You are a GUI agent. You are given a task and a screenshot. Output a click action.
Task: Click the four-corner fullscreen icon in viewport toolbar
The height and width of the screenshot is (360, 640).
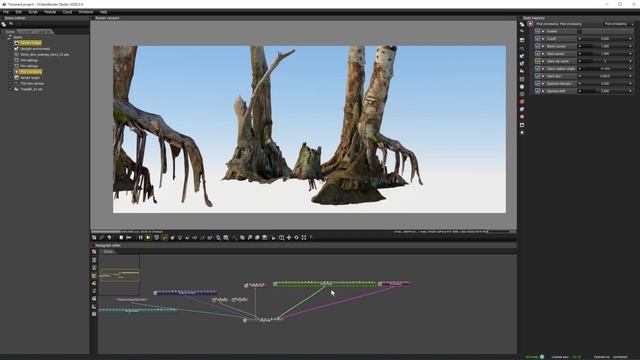(304, 238)
